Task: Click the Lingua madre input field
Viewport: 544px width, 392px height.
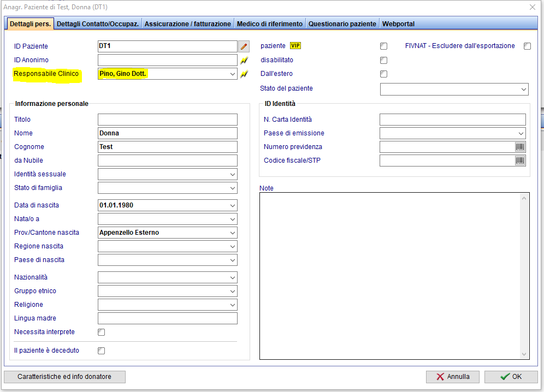Action: [168, 318]
